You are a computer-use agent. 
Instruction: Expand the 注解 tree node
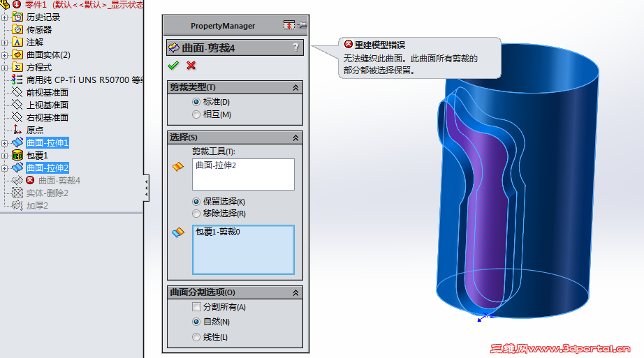point(4,43)
